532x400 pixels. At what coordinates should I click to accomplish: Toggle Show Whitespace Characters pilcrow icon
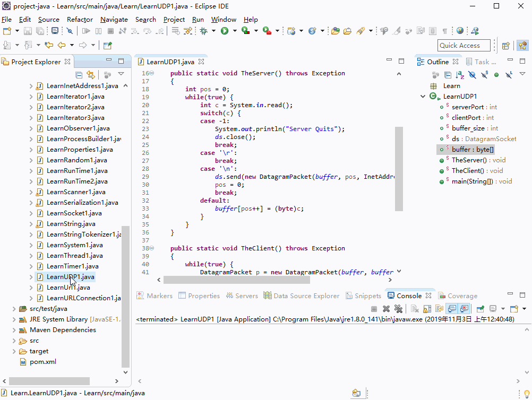(444, 31)
